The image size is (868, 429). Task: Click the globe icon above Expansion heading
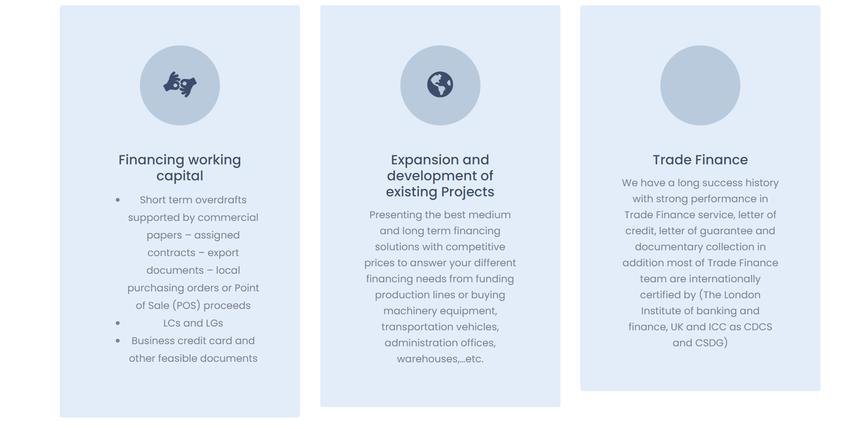tap(440, 85)
